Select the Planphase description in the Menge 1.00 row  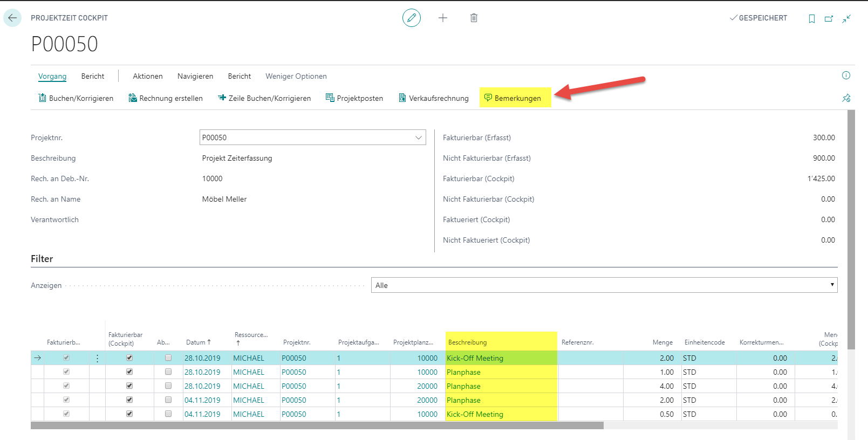coord(463,372)
